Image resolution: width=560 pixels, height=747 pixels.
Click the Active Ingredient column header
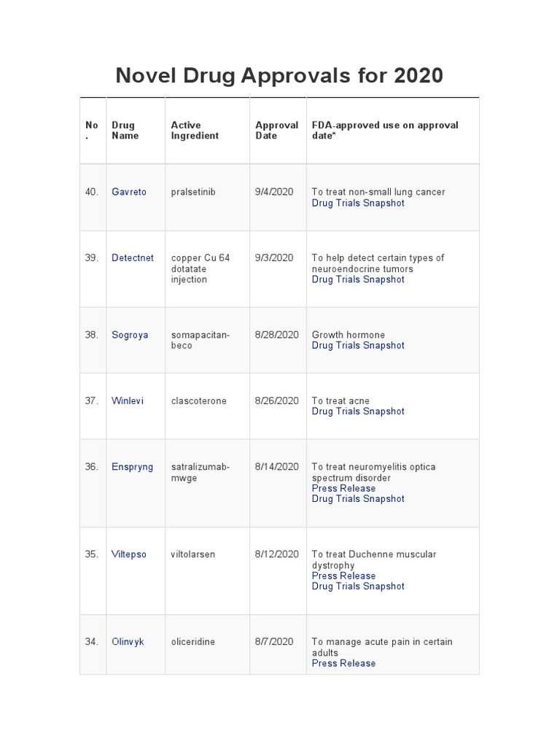(195, 131)
